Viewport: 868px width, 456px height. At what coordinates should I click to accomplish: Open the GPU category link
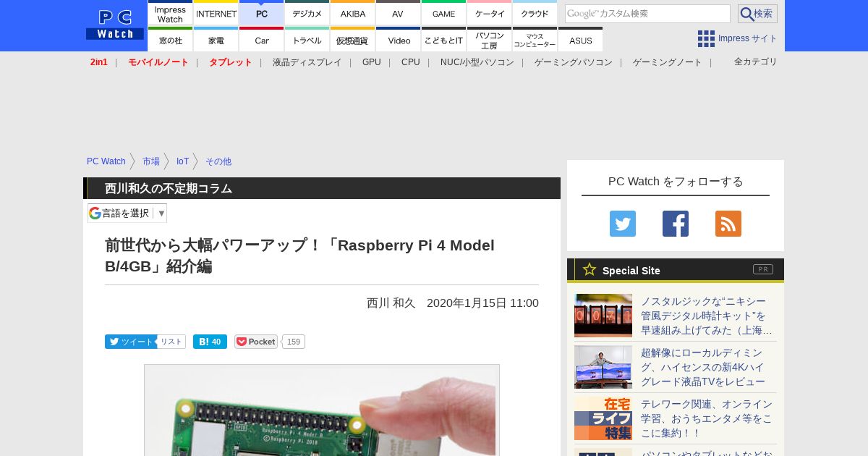(372, 62)
